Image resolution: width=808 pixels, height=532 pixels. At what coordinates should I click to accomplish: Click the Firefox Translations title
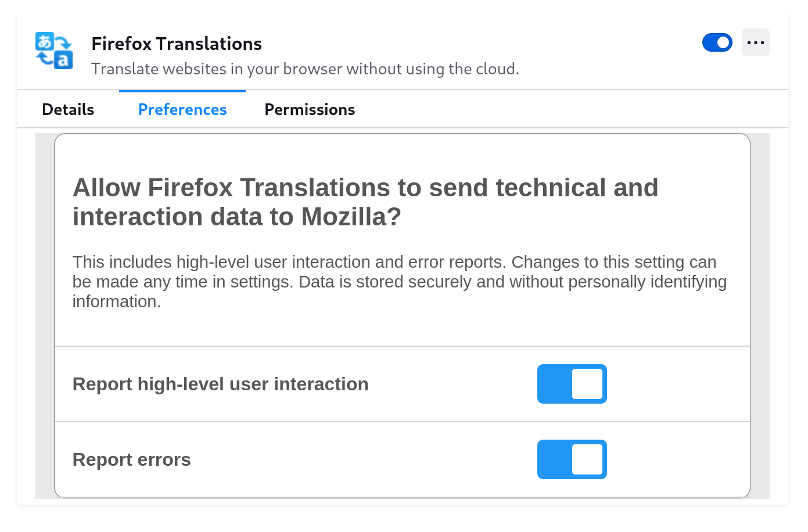click(177, 44)
